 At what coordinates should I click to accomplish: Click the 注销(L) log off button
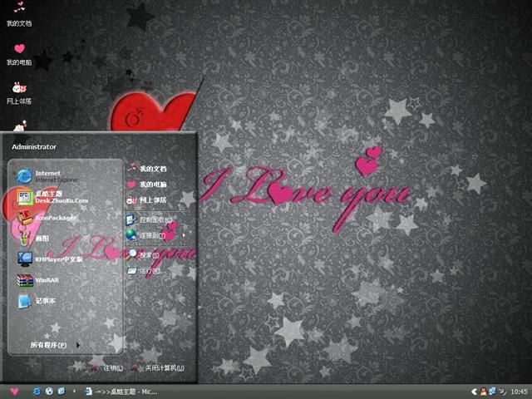(106, 368)
